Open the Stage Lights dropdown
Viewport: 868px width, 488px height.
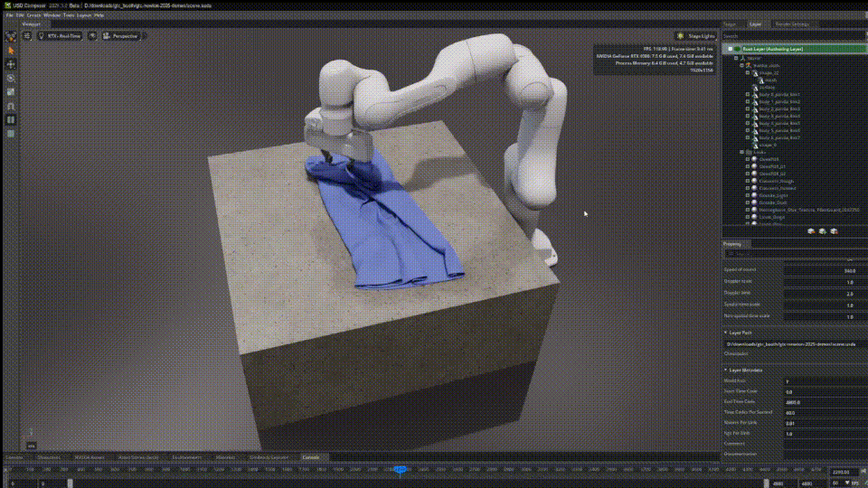pyautogui.click(x=696, y=36)
